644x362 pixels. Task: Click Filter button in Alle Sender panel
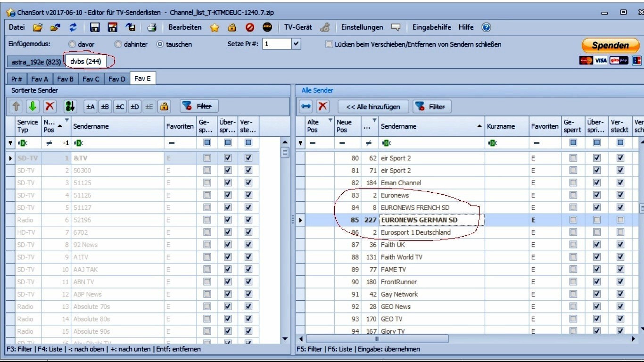point(432,107)
